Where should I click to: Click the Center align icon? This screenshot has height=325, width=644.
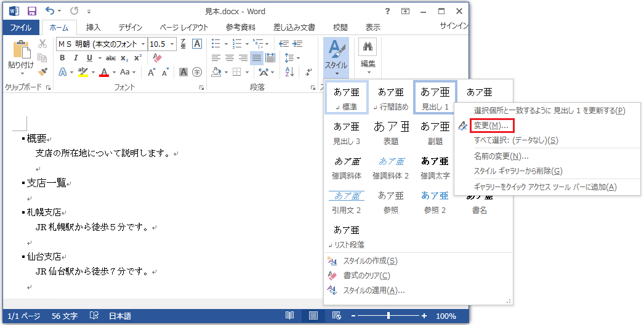point(229,58)
